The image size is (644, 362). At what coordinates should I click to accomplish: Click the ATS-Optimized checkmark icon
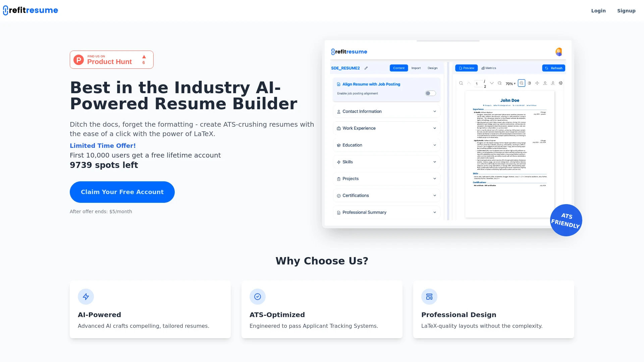click(257, 297)
